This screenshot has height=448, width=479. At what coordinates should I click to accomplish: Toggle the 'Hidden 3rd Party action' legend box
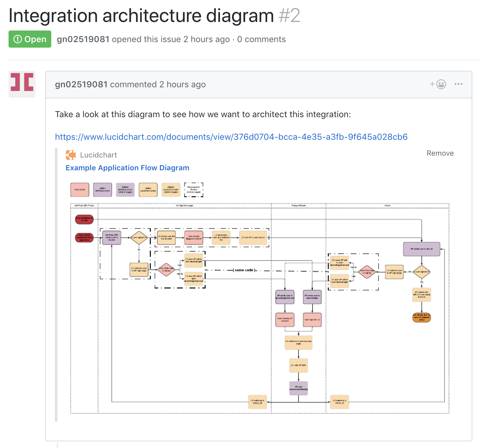125,190
